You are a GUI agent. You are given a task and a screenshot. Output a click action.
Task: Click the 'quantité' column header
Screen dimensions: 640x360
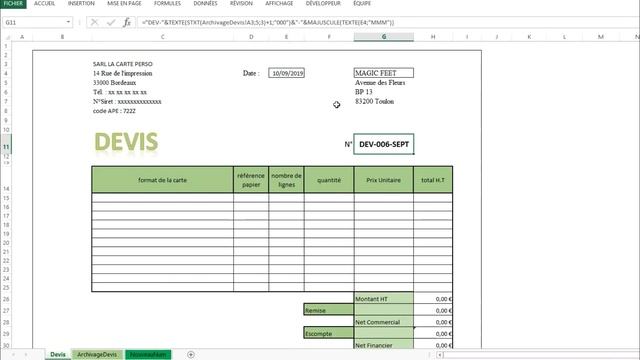coord(329,180)
